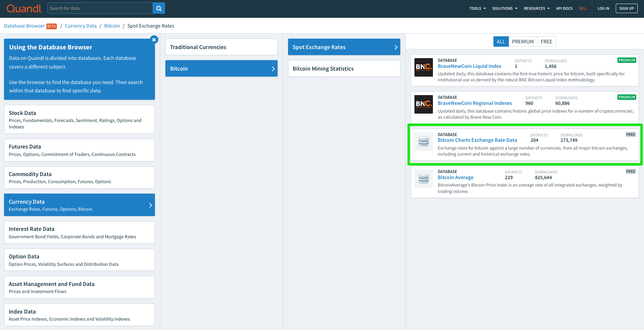Click the 825,644 downloads value
The image size is (644, 330).
click(543, 177)
